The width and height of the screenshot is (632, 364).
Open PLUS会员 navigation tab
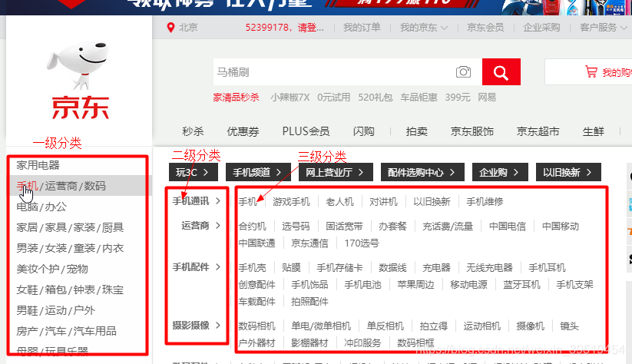click(x=306, y=131)
